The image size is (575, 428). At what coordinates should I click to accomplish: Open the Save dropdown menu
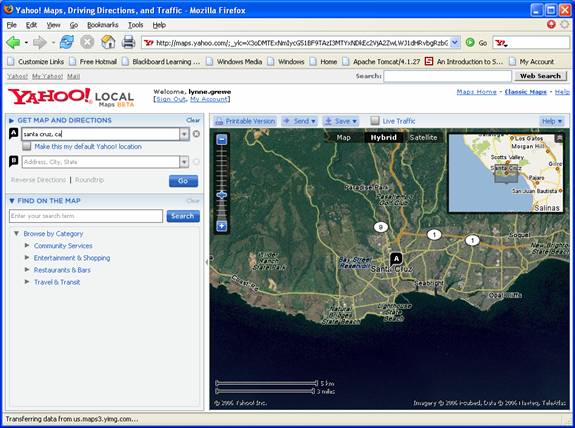coord(341,121)
